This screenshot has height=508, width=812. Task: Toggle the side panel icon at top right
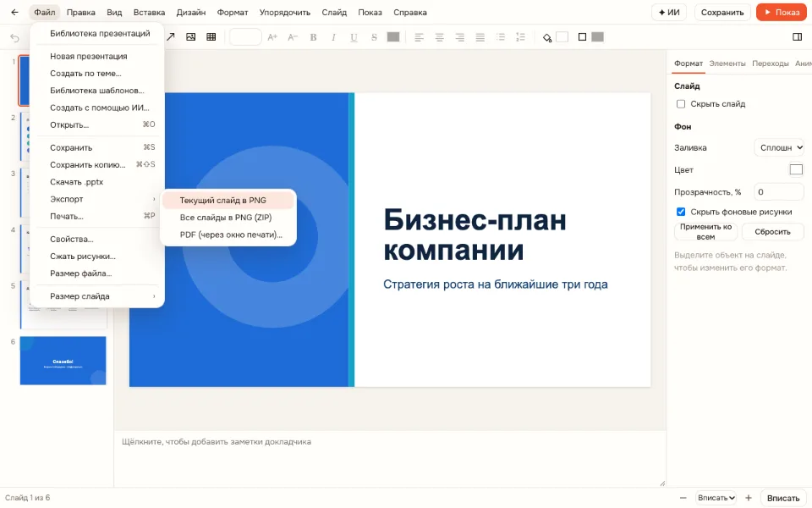click(x=797, y=36)
